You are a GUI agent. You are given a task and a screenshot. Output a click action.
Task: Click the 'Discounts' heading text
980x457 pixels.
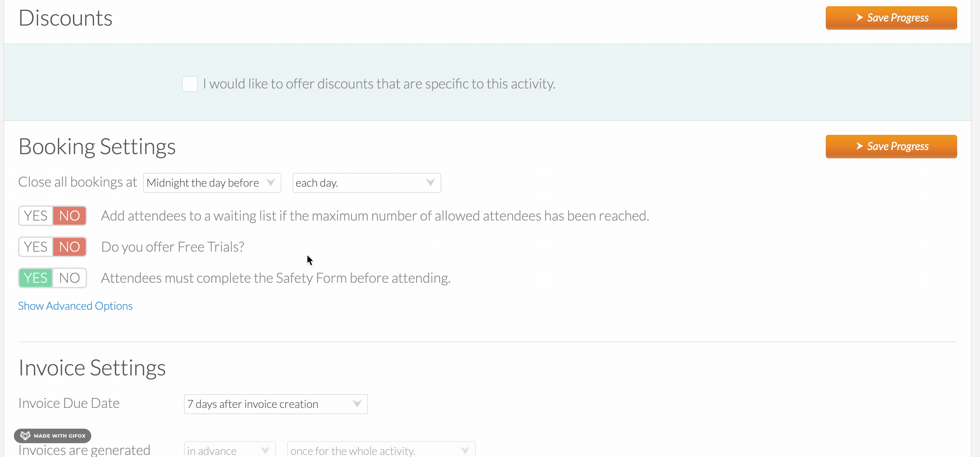click(x=65, y=18)
